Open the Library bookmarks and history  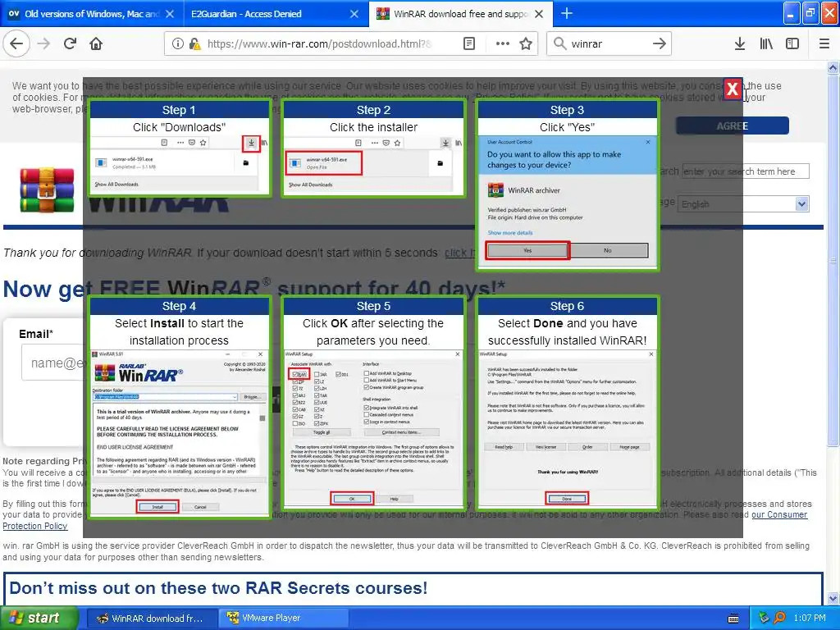766,43
